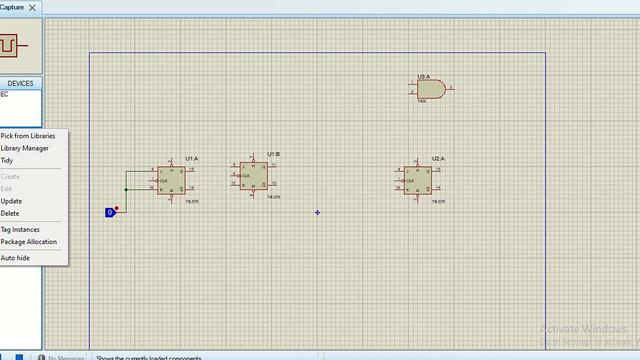Viewport: 640px width, 360px height.
Task: Click the part value label below U2:A
Action: point(438,201)
